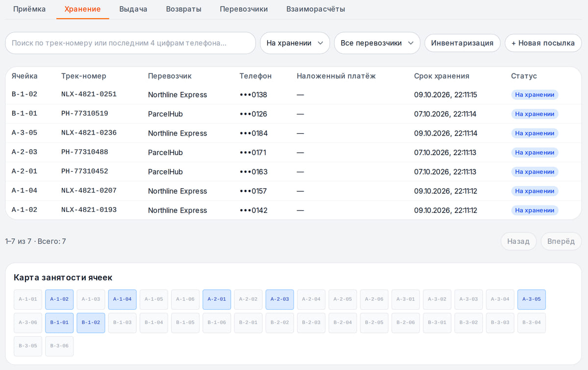Select cell B-2-01 on occupancy map
Image resolution: width=588 pixels, height=370 pixels.
pyautogui.click(x=248, y=323)
